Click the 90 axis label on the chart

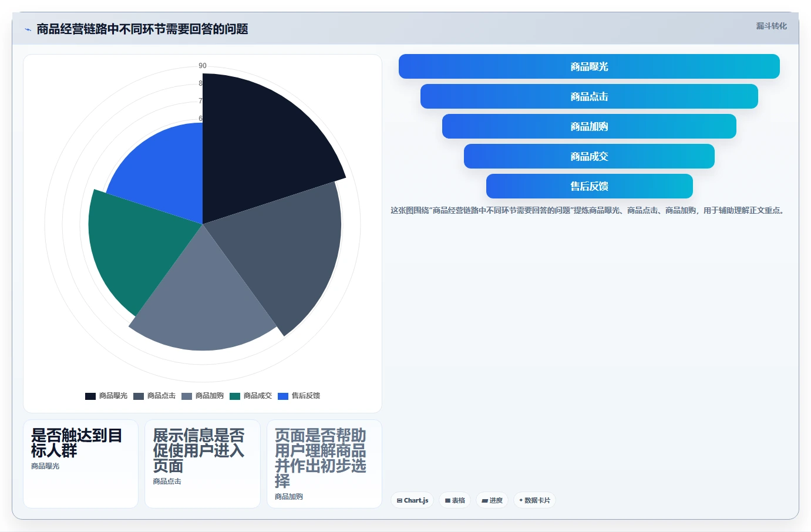[x=203, y=66]
